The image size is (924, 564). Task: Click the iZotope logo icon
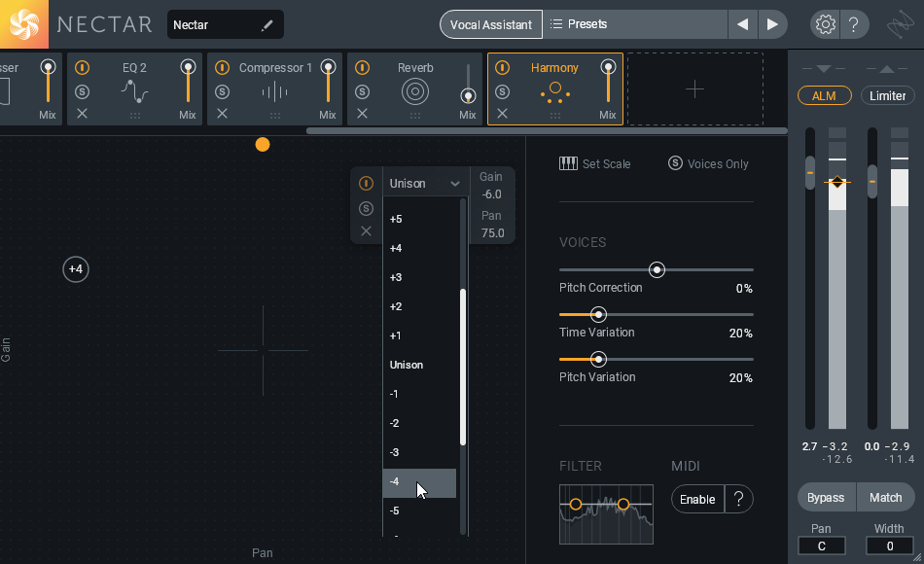coord(900,24)
